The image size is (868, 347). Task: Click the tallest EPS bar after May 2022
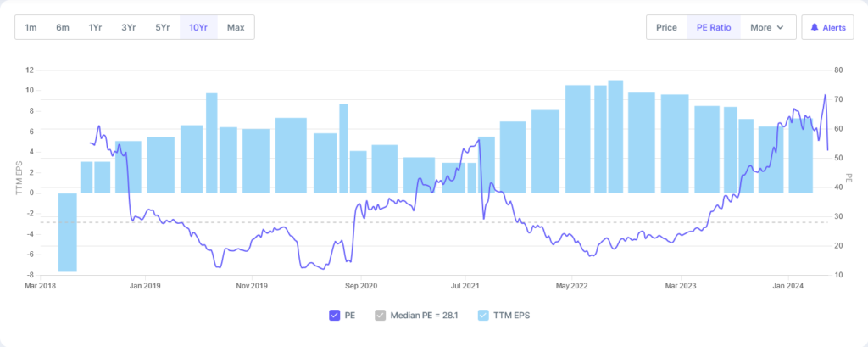(615, 136)
